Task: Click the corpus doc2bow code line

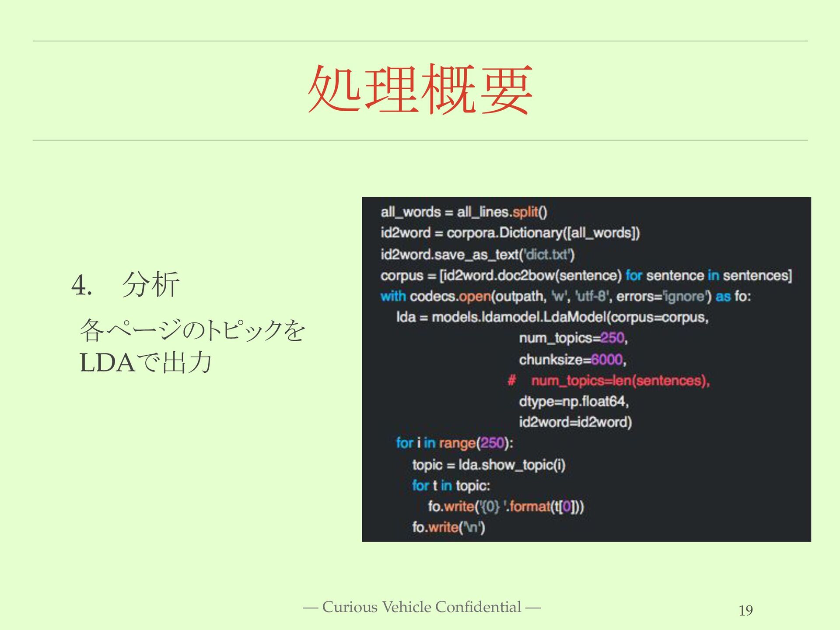Action: point(586,276)
